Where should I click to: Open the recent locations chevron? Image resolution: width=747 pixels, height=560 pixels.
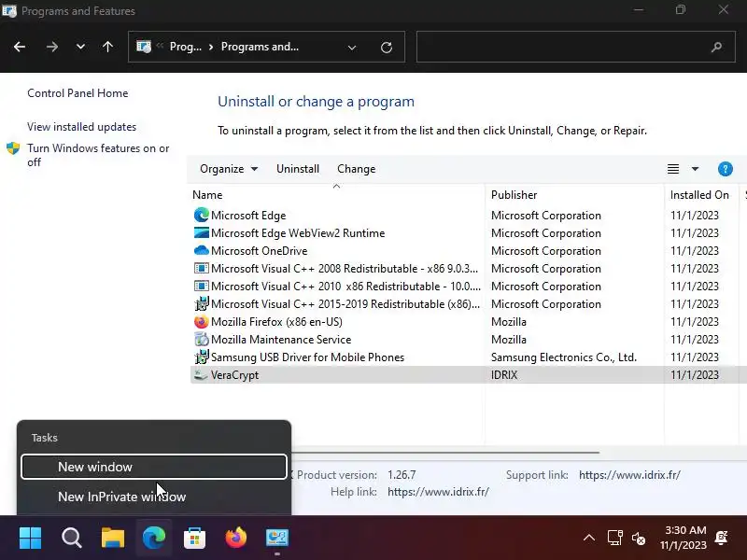[x=80, y=47]
